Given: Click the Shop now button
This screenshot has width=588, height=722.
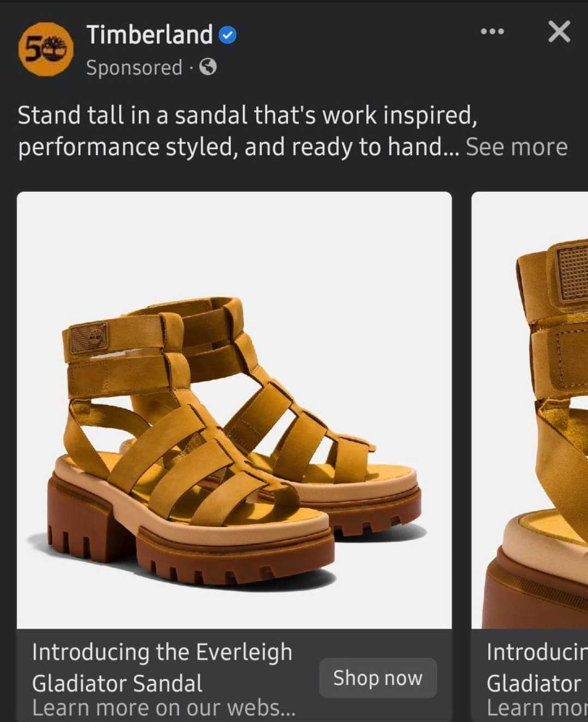Looking at the screenshot, I should [378, 678].
